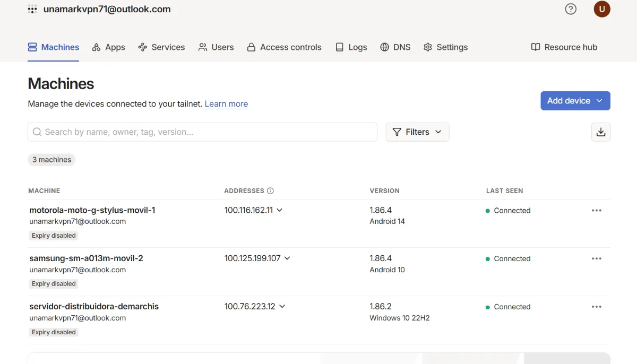Click Expiry disabled badge for servidor machine
Image resolution: width=637 pixels, height=364 pixels.
coord(54,332)
